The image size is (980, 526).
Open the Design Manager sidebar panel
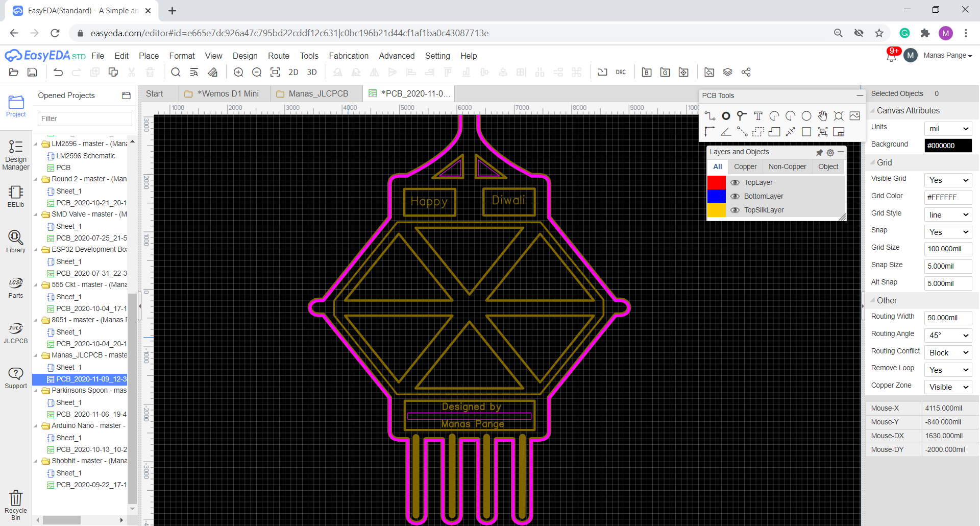coord(16,155)
